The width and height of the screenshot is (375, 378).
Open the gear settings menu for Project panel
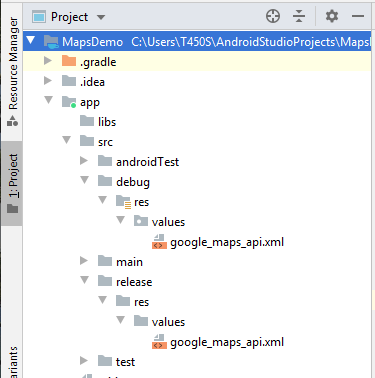coord(332,16)
